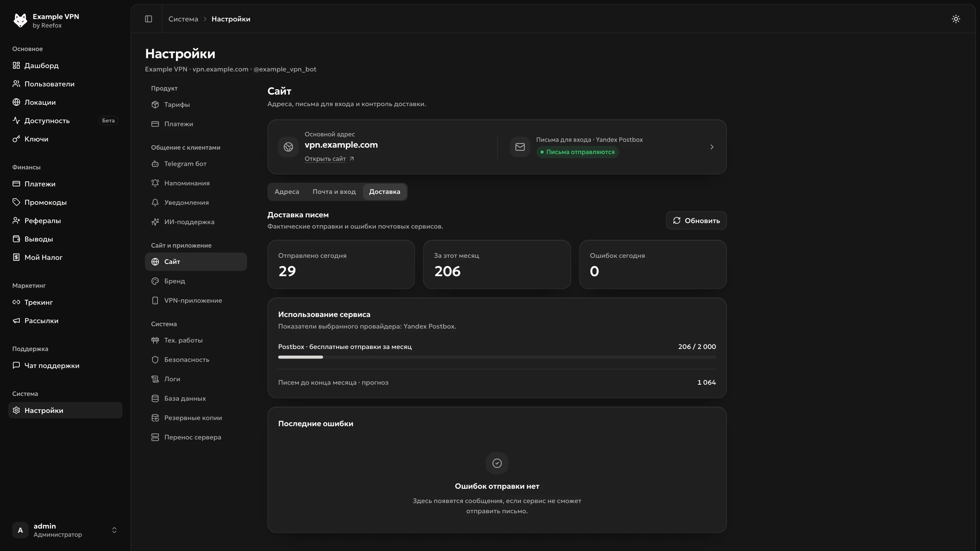The width and height of the screenshot is (980, 551).
Task: Open Выводы via its wallet icon
Action: click(16, 239)
